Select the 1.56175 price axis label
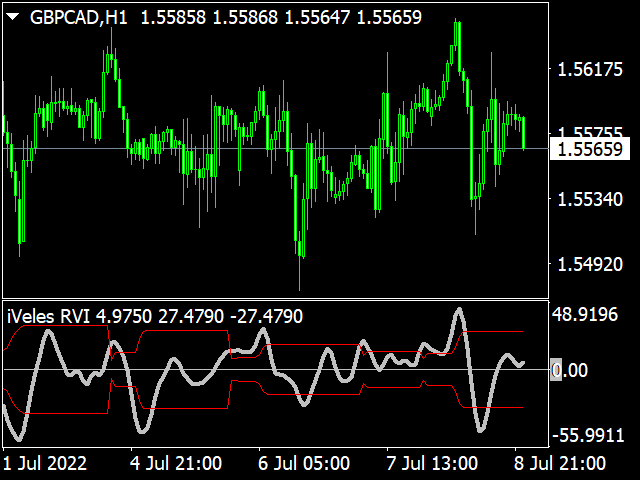The width and height of the screenshot is (640, 480). (590, 70)
